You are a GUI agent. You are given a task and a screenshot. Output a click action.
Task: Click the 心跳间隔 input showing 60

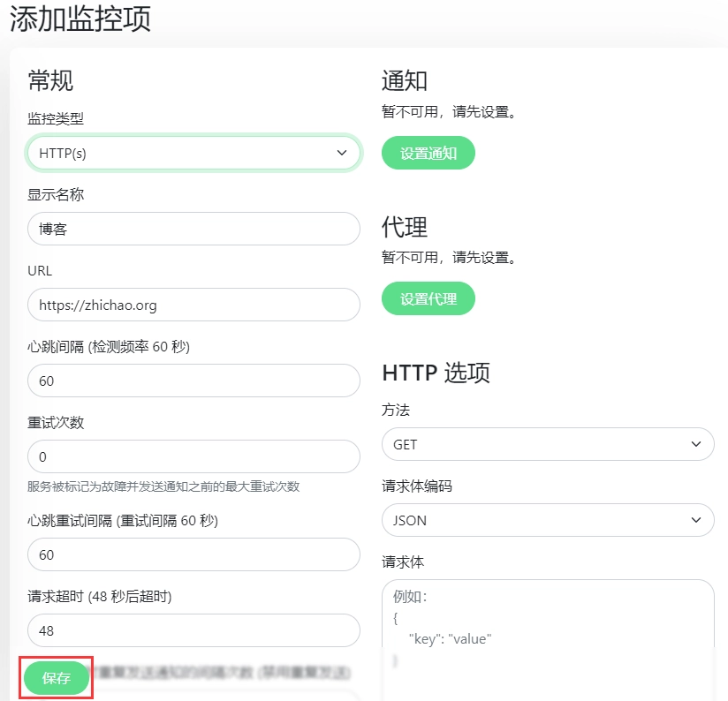coord(193,381)
